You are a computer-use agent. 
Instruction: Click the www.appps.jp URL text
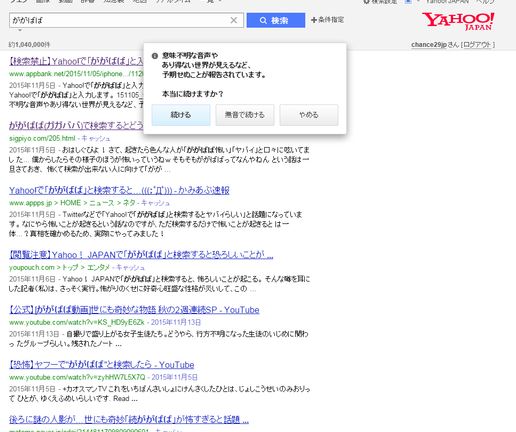point(30,203)
